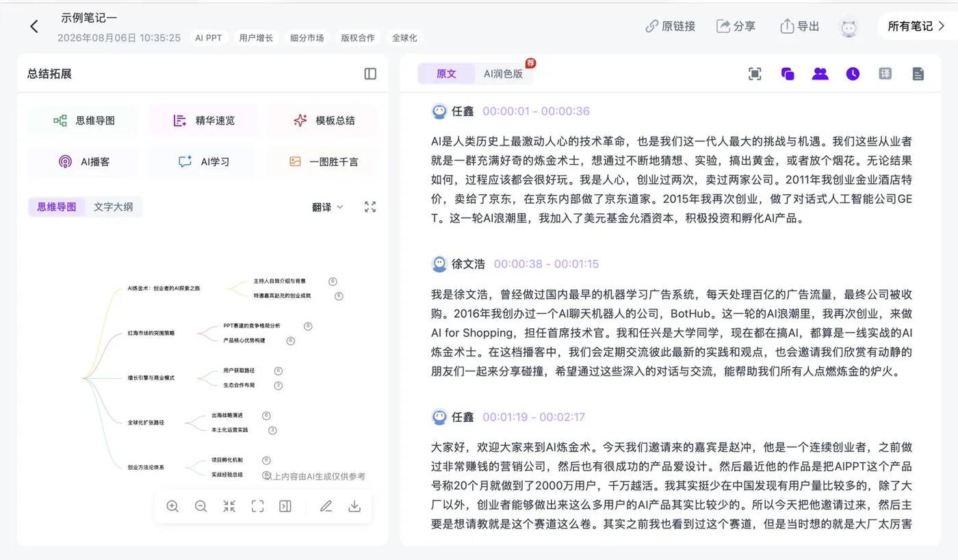Open the 原链接 source link
The height and width of the screenshot is (560, 958).
pyautogui.click(x=671, y=27)
